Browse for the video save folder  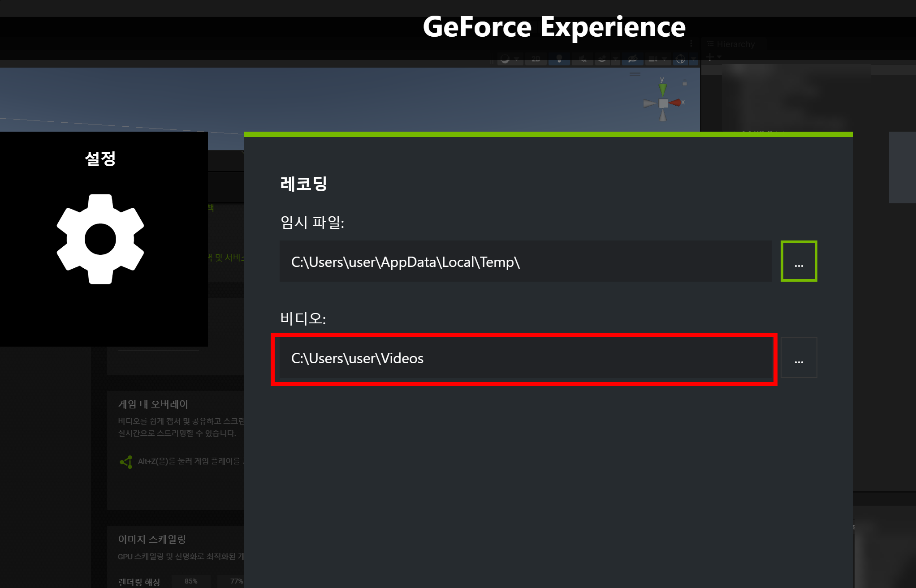(x=799, y=358)
